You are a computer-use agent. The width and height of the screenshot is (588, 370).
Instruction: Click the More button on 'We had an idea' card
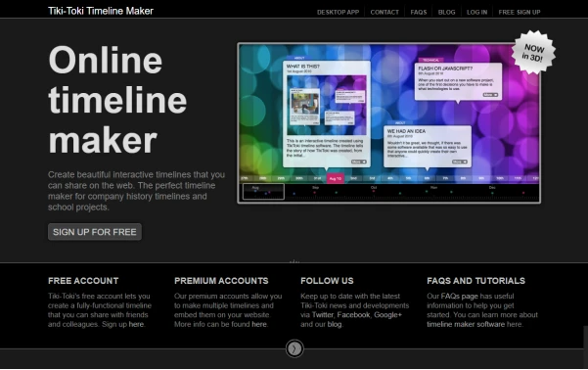[460, 162]
